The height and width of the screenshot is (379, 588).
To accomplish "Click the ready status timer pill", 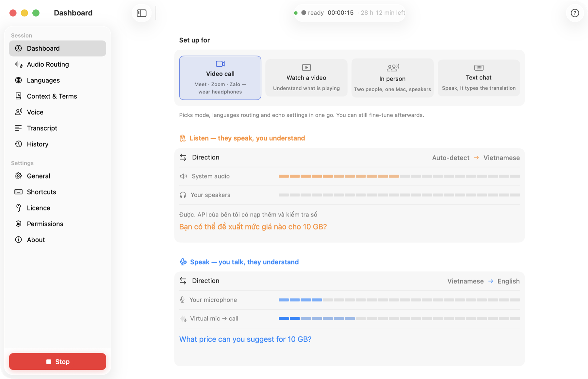I will pyautogui.click(x=350, y=13).
